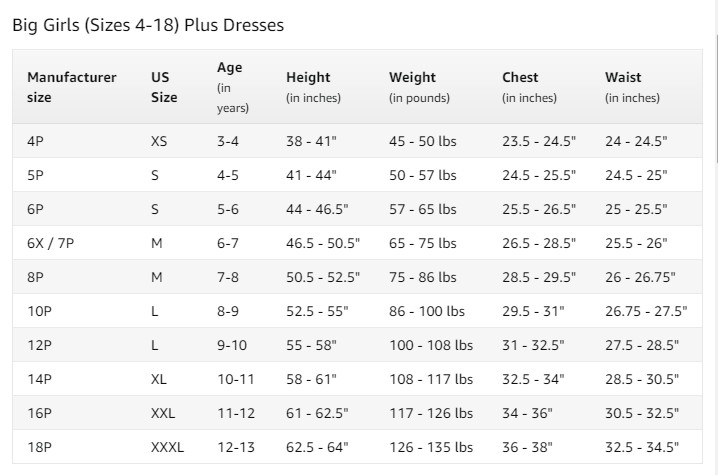The width and height of the screenshot is (718, 475).
Task: Select the 10-11 age cell
Action: click(x=235, y=379)
